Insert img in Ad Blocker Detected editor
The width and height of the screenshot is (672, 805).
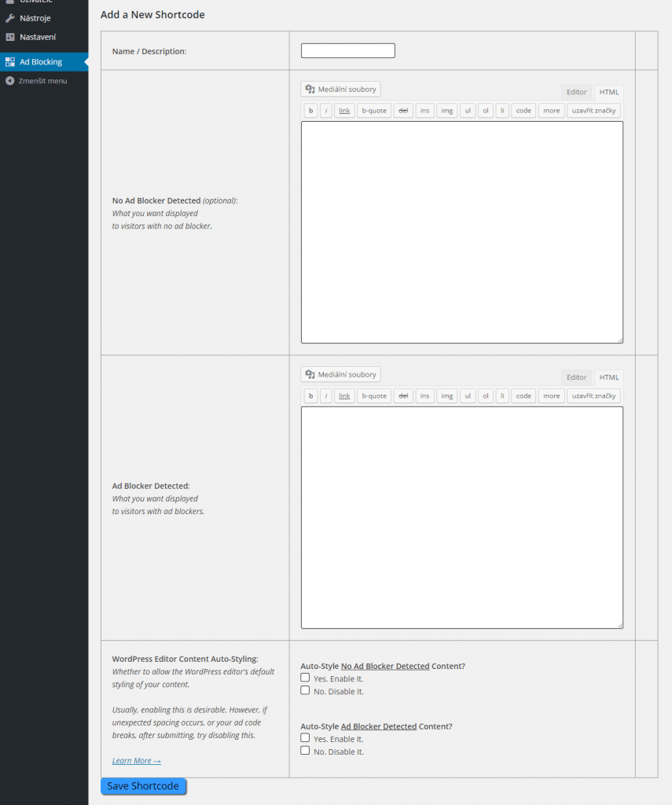click(446, 396)
